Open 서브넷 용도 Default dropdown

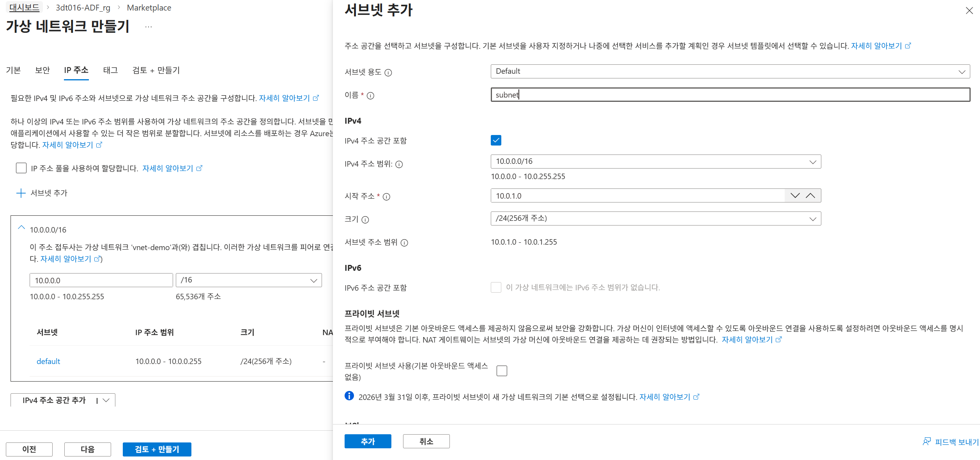(730, 71)
